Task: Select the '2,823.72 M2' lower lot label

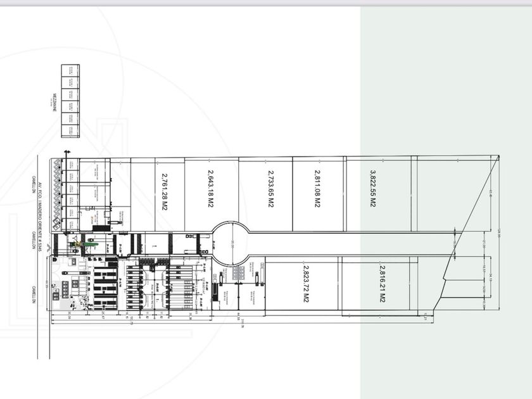Action: (306, 284)
